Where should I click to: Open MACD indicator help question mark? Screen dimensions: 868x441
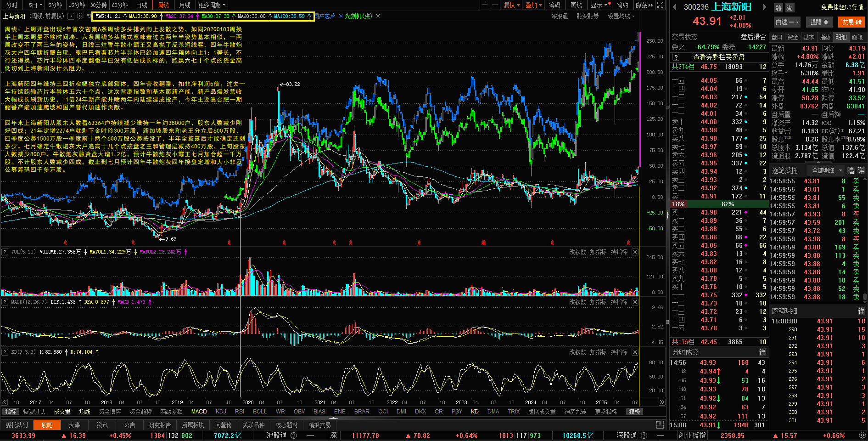tap(5, 302)
